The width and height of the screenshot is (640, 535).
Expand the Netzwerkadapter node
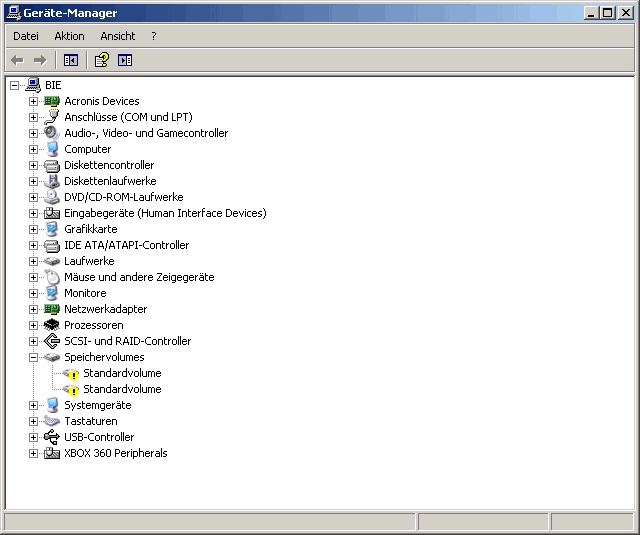33,309
